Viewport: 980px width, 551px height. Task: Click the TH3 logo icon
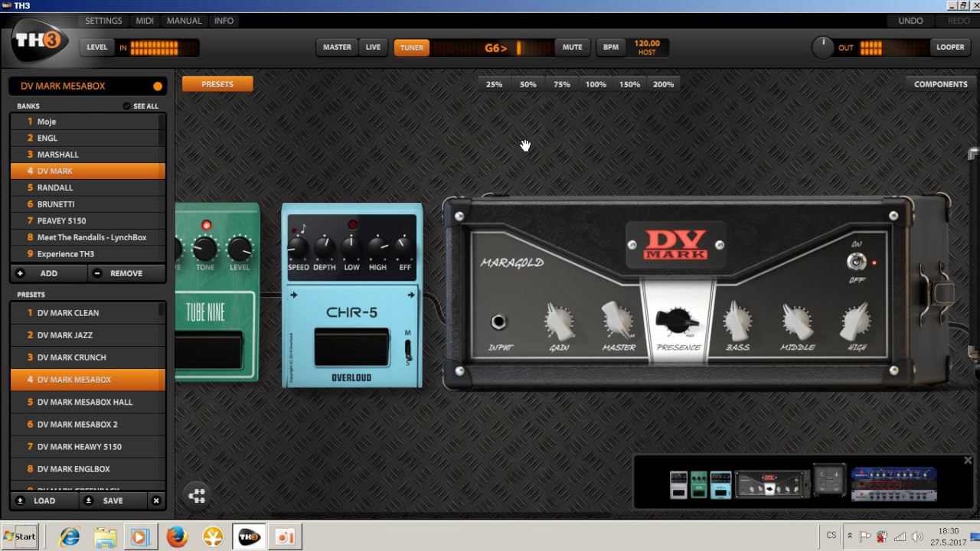[x=40, y=41]
